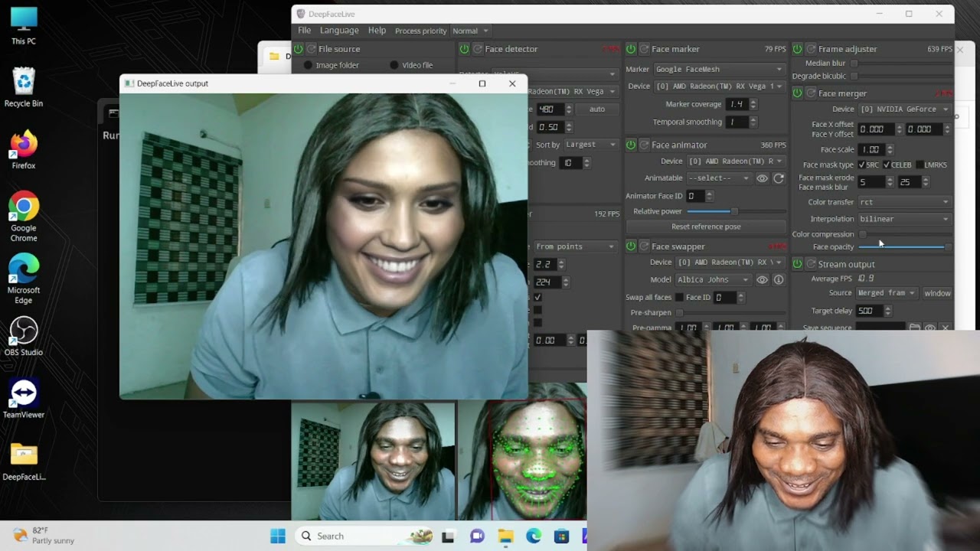
Task: Reset the Stream output module settings
Action: [x=810, y=264]
